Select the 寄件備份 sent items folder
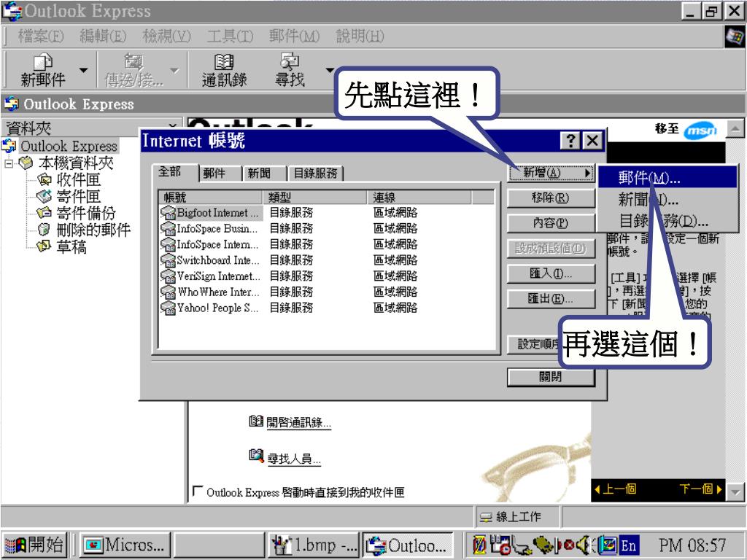 click(x=77, y=213)
